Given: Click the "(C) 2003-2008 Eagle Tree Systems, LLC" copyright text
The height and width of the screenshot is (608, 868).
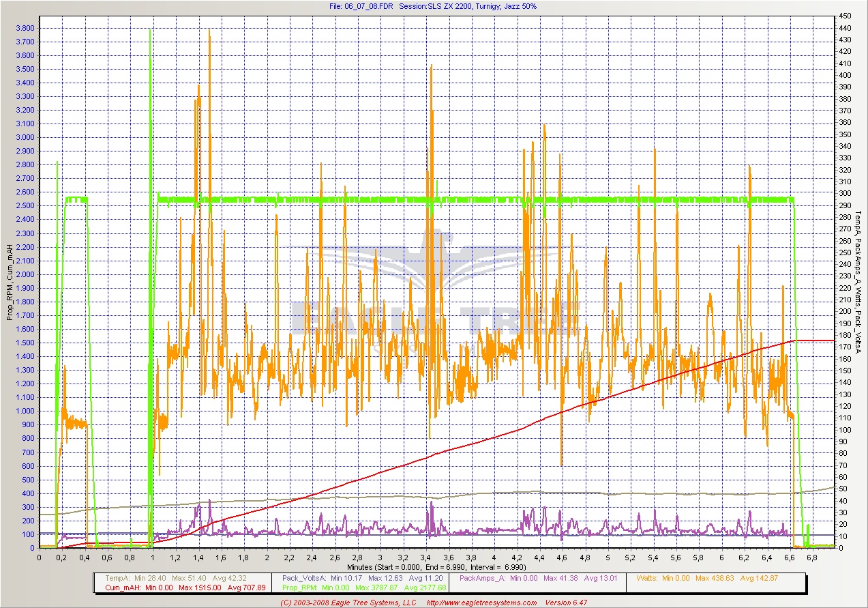Looking at the screenshot, I should coord(348,603).
